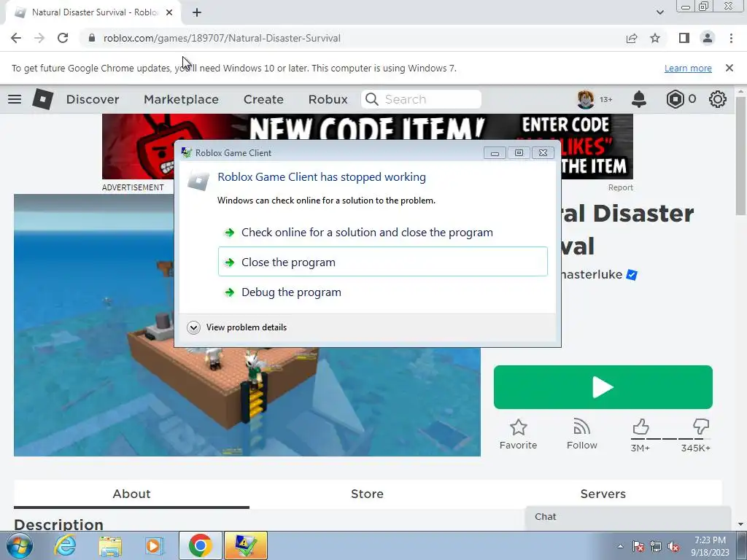Open the Robux balance icon
The width and height of the screenshot is (747, 560).
coord(675,99)
